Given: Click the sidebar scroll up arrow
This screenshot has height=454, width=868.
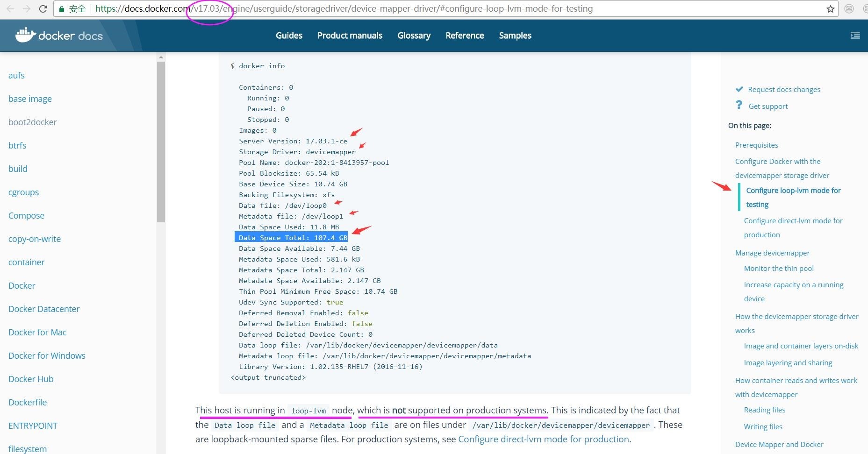Looking at the screenshot, I should tap(161, 57).
